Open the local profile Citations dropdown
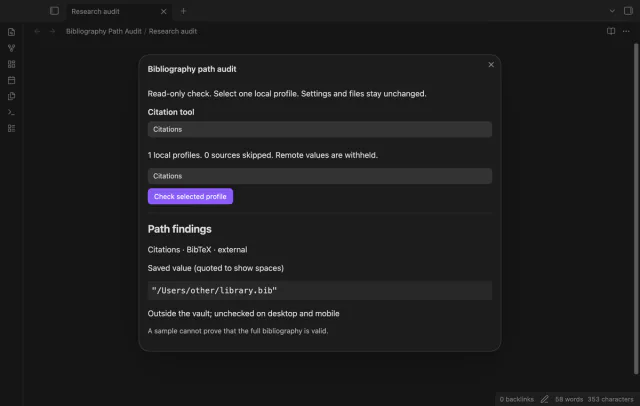The image size is (640, 406). tap(320, 176)
